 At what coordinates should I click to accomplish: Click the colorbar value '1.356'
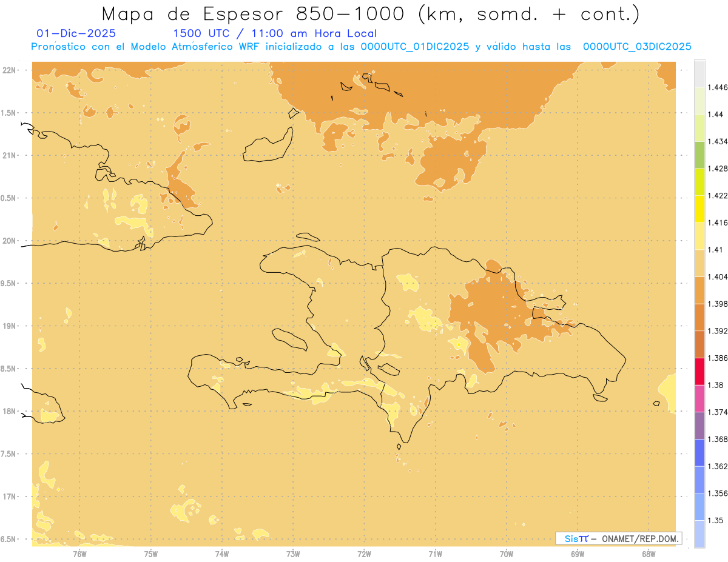pyautogui.click(x=718, y=493)
